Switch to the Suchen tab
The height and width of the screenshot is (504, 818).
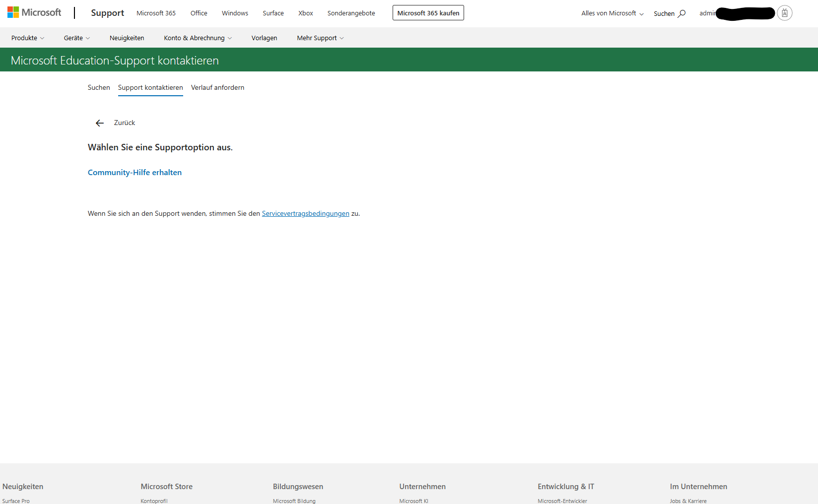[x=99, y=87]
